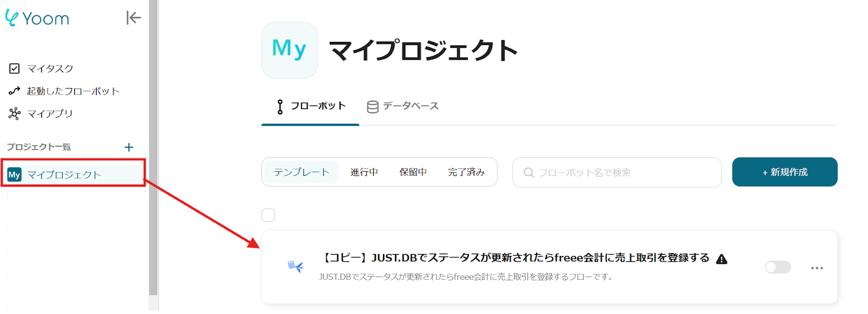Screen dimensions: 868x314
Task: Click the JUST.DB flow app icon
Action: tap(295, 266)
